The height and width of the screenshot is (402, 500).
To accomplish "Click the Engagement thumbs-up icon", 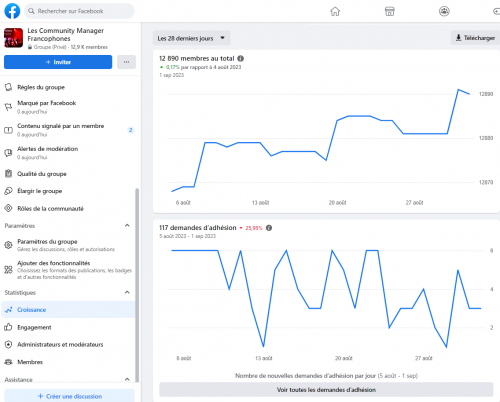I will [x=8, y=327].
